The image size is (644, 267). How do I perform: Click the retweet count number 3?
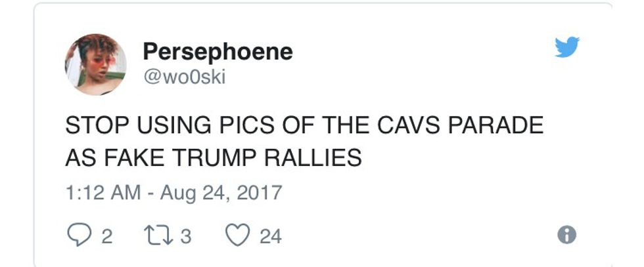tap(186, 236)
